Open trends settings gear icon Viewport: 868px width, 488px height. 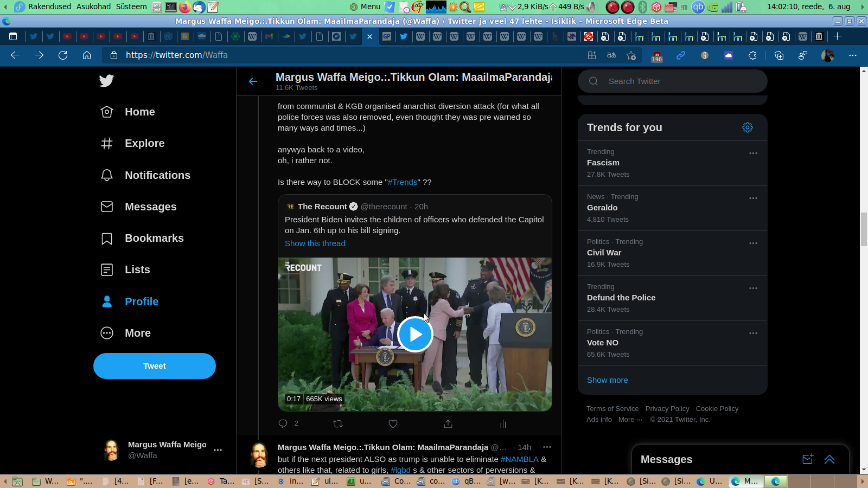tap(747, 127)
